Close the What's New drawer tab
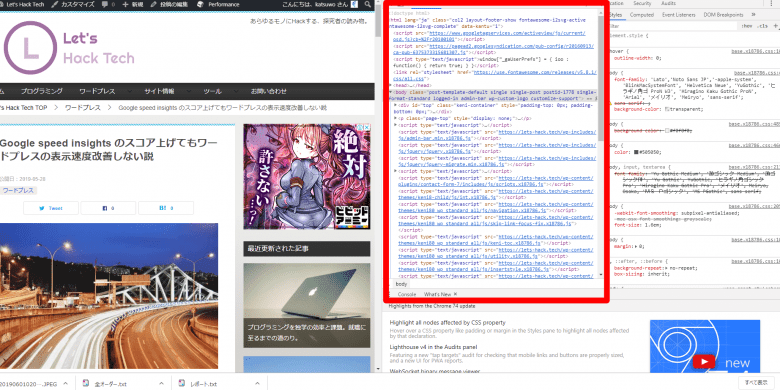 click(455, 294)
